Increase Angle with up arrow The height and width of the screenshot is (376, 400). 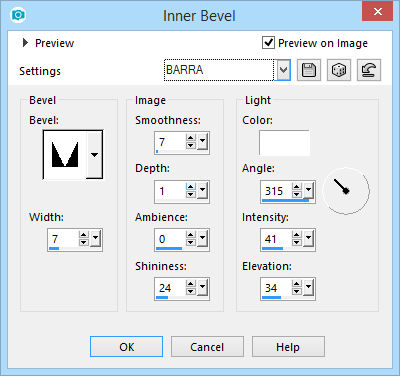[x=297, y=187]
